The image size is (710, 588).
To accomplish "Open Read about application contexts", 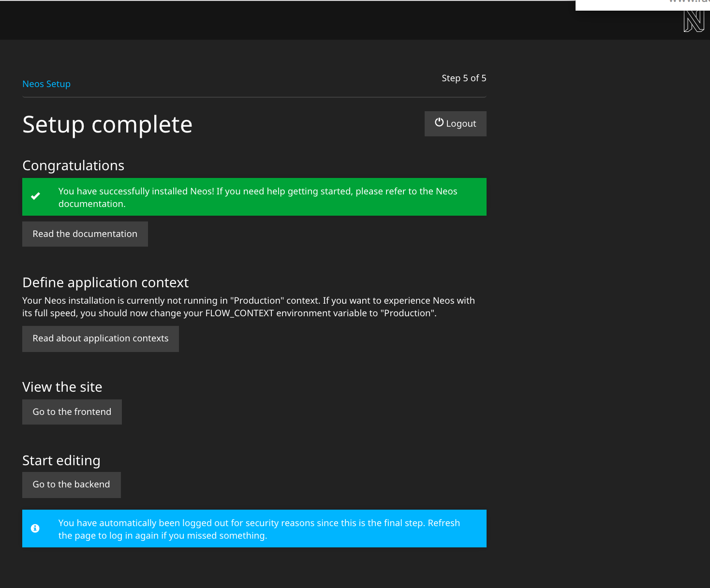I will [101, 338].
